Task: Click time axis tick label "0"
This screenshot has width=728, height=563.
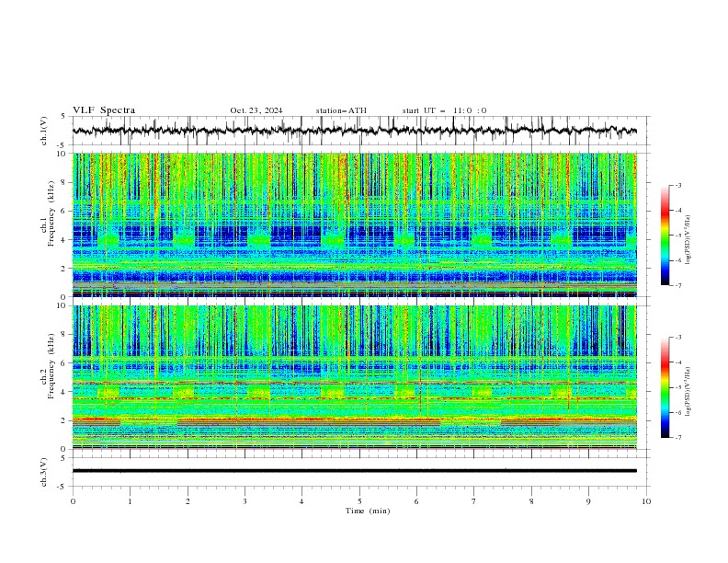Action: 73,501
